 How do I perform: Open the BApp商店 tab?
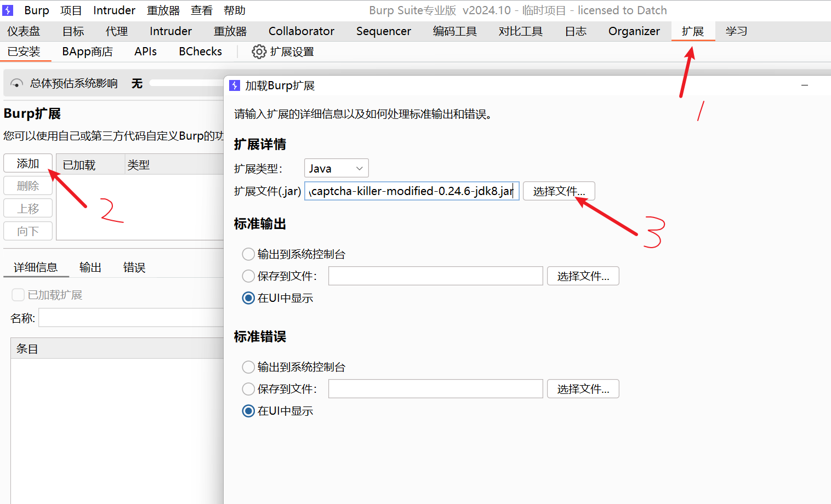[87, 51]
